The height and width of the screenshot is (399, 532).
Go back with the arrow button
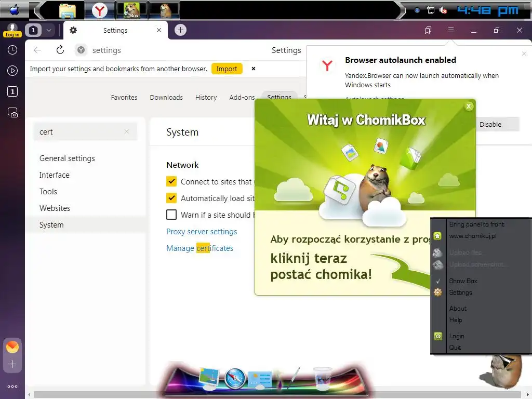tap(37, 50)
